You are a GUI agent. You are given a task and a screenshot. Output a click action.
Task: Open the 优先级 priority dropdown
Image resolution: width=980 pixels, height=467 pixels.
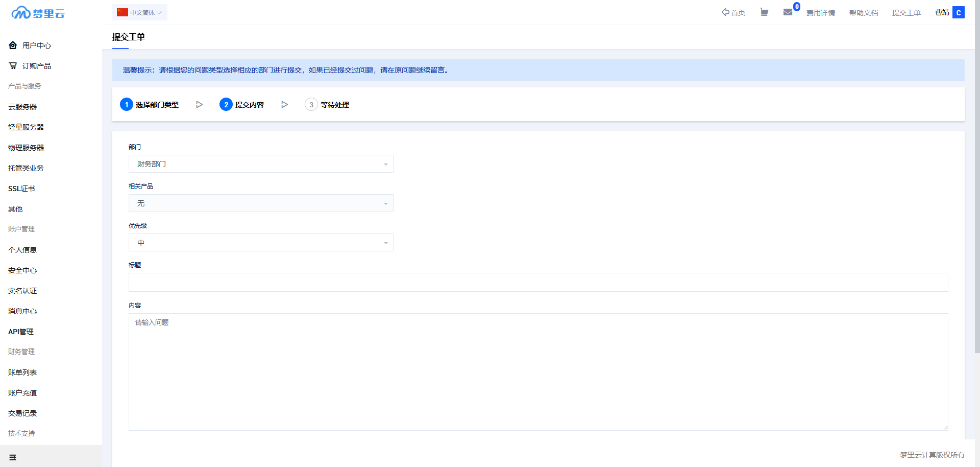pyautogui.click(x=261, y=243)
